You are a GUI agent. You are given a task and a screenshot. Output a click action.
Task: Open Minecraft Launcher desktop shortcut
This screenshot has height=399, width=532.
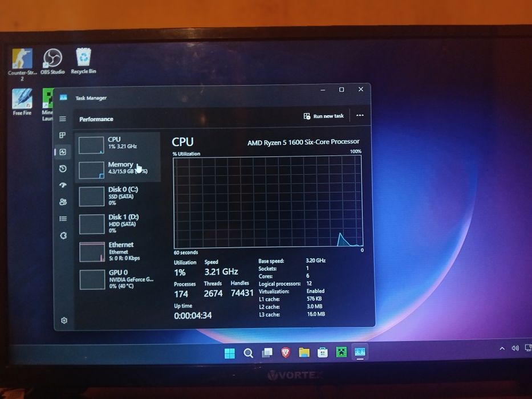[47, 104]
